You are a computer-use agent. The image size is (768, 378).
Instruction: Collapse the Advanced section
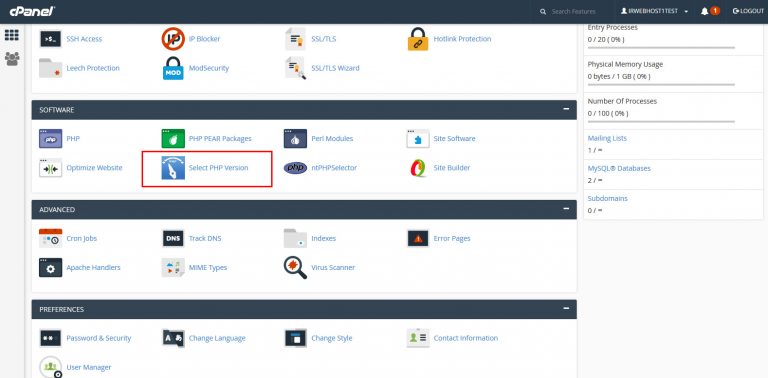(x=566, y=209)
